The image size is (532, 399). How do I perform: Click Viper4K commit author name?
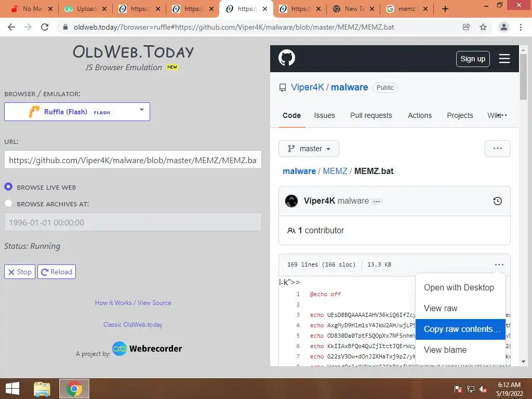tap(320, 201)
